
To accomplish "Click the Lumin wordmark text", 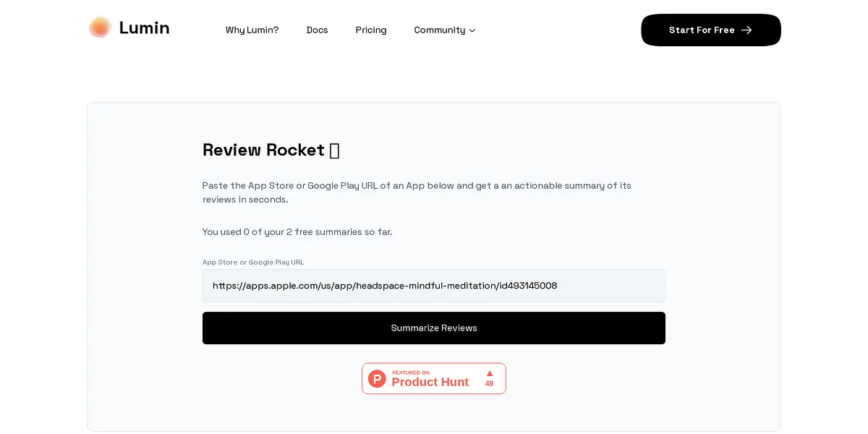I will pyautogui.click(x=144, y=28).
